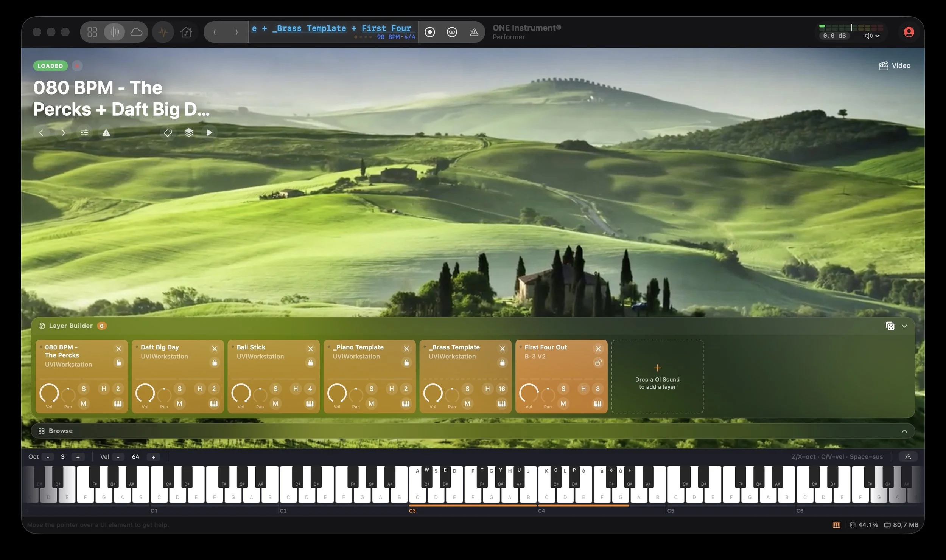Open the preset settings sliders icon

click(x=84, y=132)
